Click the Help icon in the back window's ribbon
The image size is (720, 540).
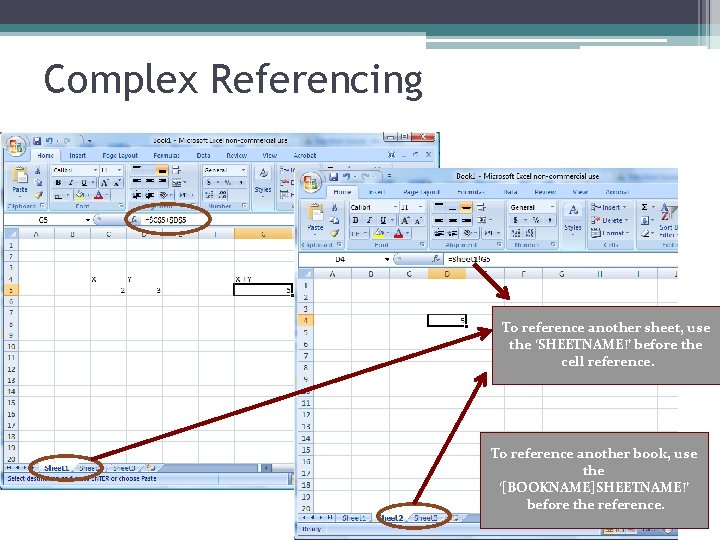pos(391,155)
